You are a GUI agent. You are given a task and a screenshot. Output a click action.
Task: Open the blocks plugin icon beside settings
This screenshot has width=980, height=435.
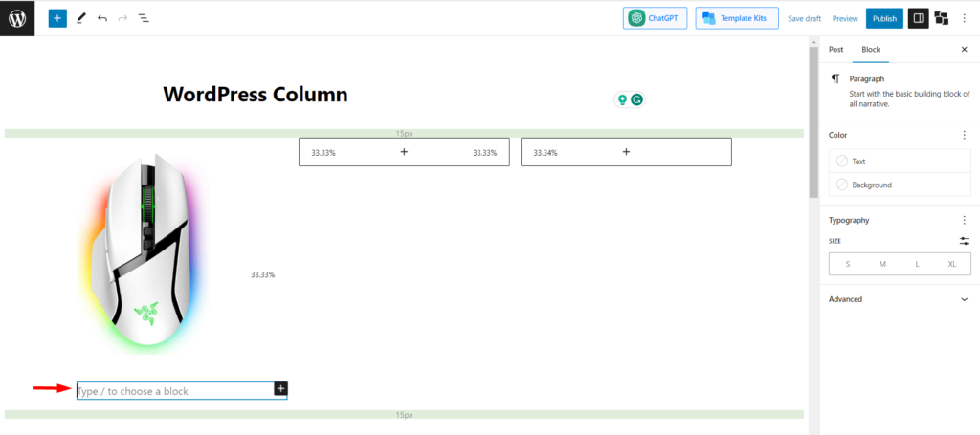(942, 19)
